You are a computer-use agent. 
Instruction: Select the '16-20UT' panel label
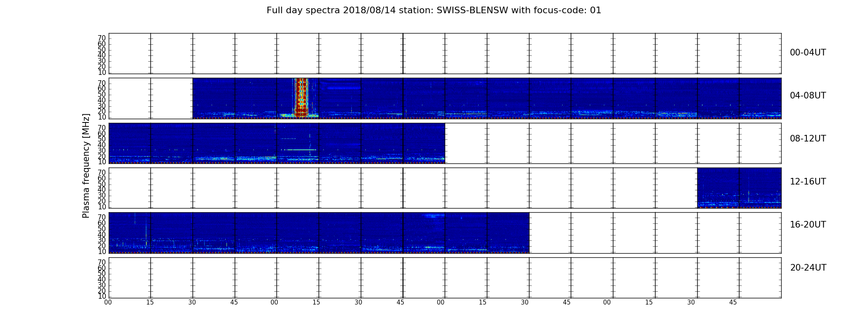click(808, 225)
